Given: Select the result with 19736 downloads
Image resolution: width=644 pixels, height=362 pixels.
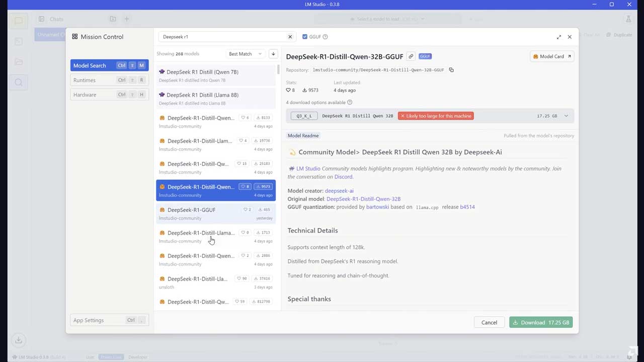Looking at the screenshot, I should pos(216,145).
